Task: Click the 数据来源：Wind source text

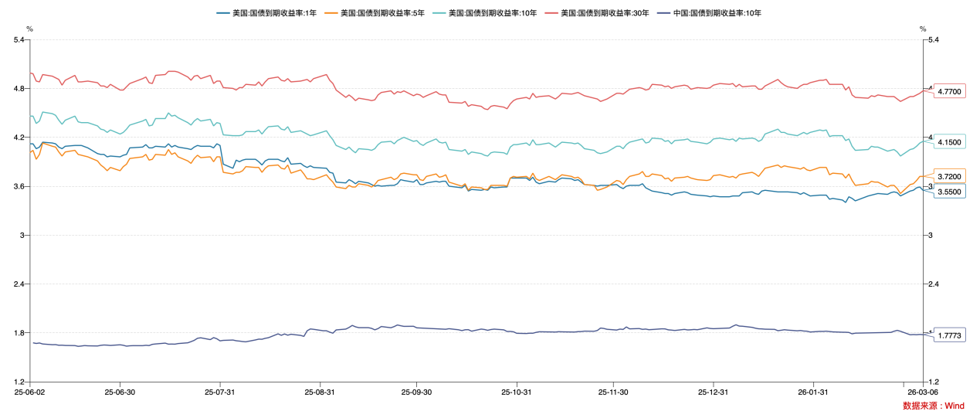Action: (x=933, y=406)
